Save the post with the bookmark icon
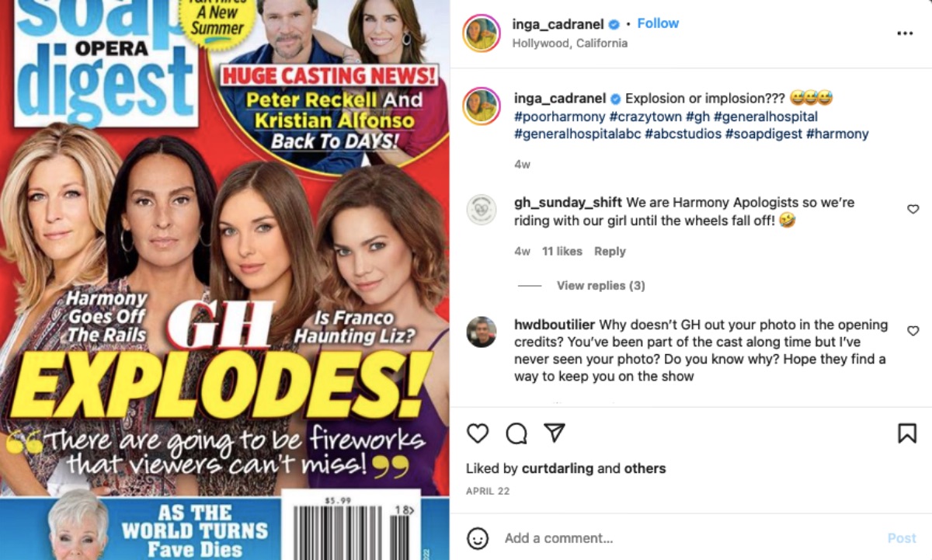 [x=906, y=433]
